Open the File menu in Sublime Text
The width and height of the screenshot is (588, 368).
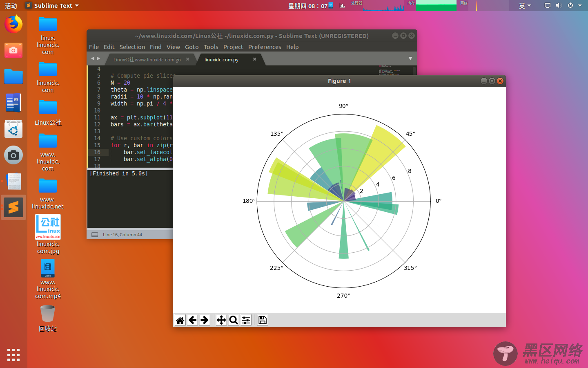[x=94, y=47]
